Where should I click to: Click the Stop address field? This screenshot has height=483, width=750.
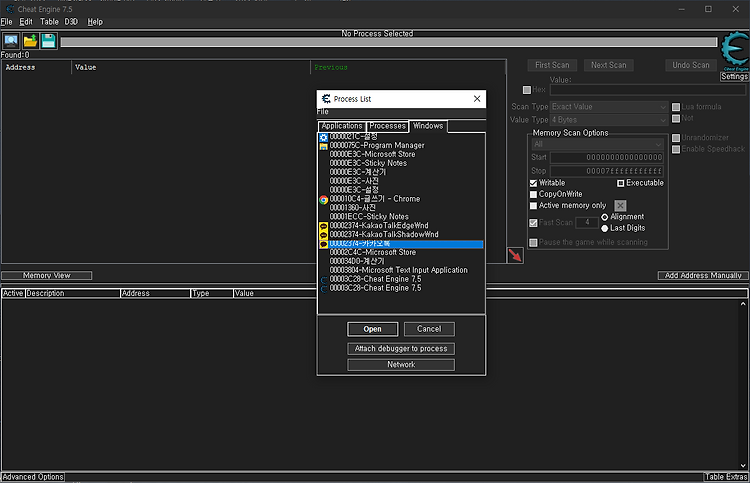coord(607,171)
